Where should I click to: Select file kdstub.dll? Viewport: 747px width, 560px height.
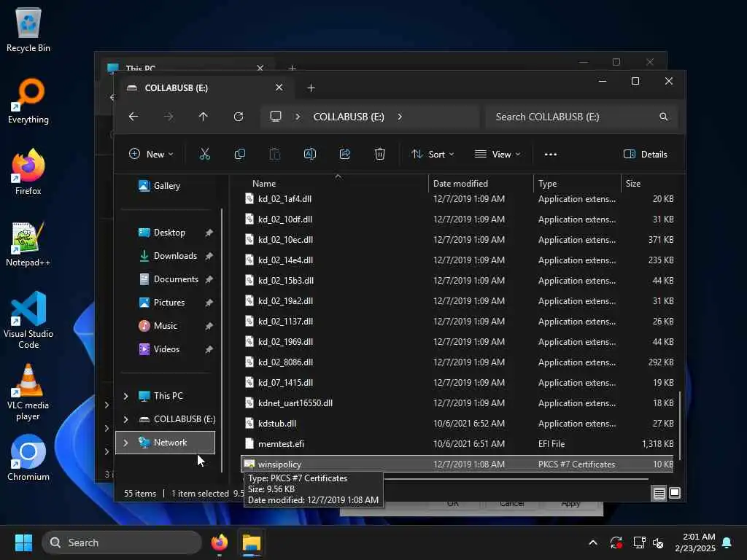[457, 424]
